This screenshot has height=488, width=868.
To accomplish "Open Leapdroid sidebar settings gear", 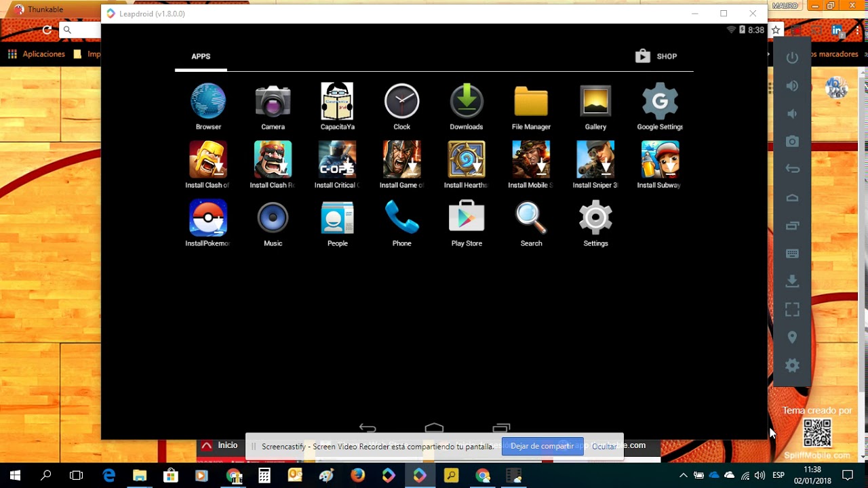I will 792,365.
